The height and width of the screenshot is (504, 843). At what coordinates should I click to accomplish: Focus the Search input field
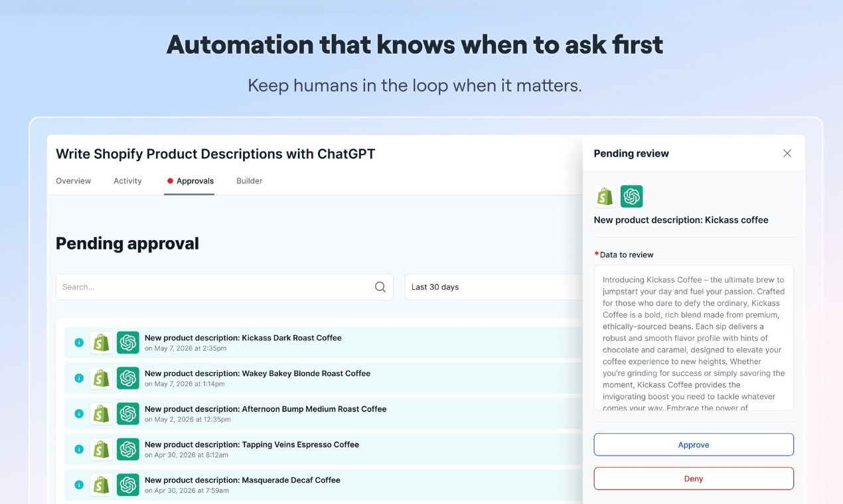pos(224,287)
